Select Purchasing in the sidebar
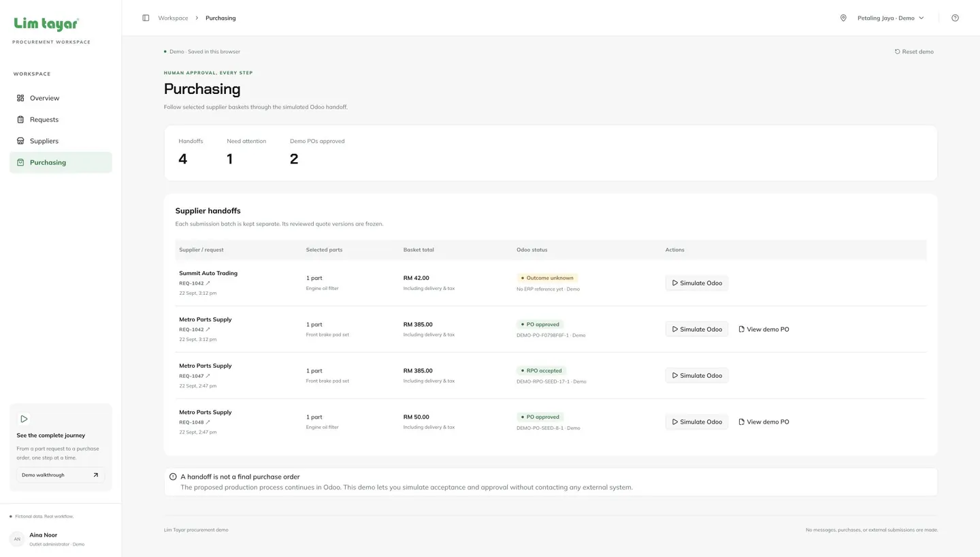Image resolution: width=980 pixels, height=557 pixels. (x=61, y=162)
